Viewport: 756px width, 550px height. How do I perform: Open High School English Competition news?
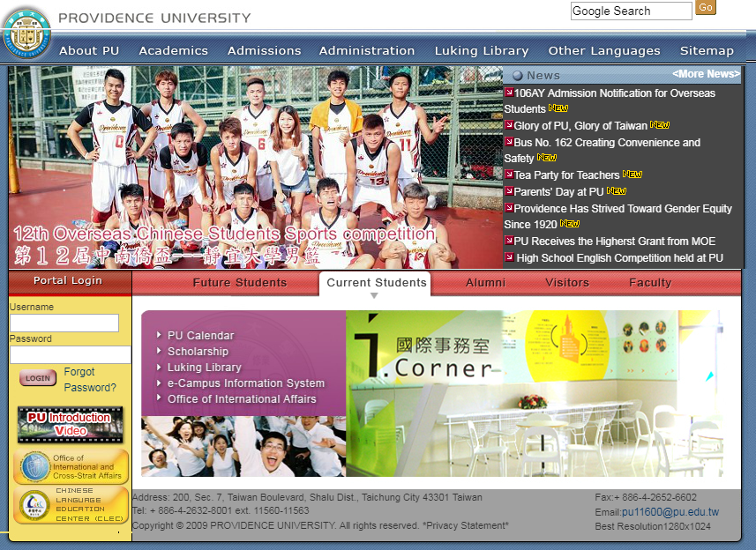(x=619, y=258)
